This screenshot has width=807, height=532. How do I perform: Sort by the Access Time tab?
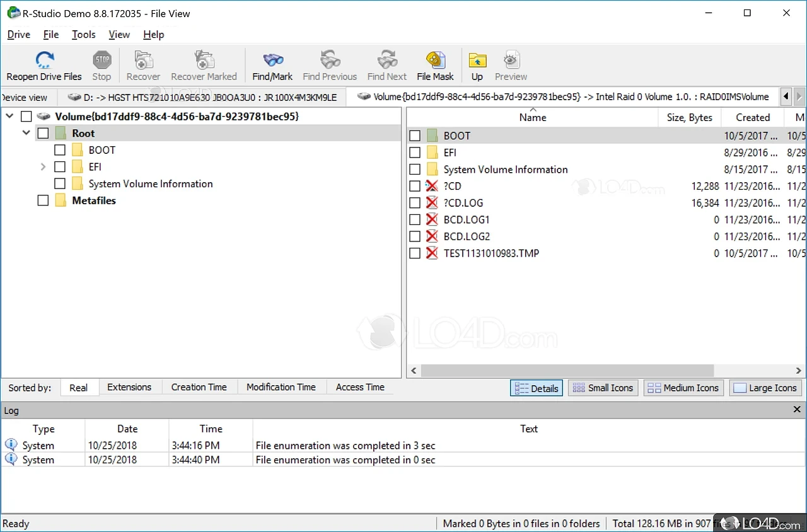point(360,387)
